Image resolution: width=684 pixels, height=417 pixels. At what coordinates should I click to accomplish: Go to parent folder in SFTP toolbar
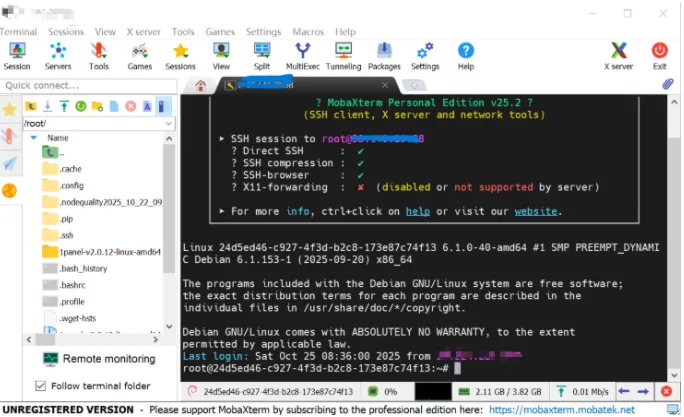[31, 106]
